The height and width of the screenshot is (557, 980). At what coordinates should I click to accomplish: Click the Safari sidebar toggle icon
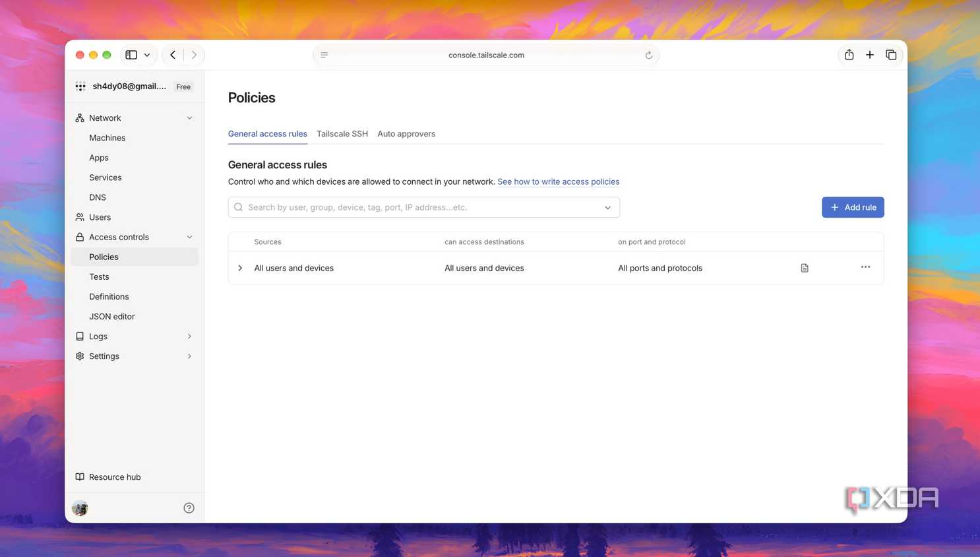(x=131, y=55)
